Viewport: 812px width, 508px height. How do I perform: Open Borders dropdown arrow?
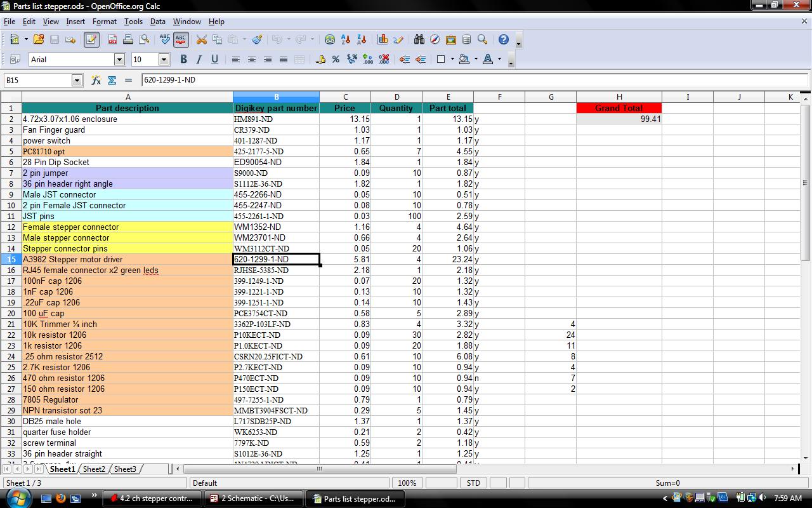point(452,59)
